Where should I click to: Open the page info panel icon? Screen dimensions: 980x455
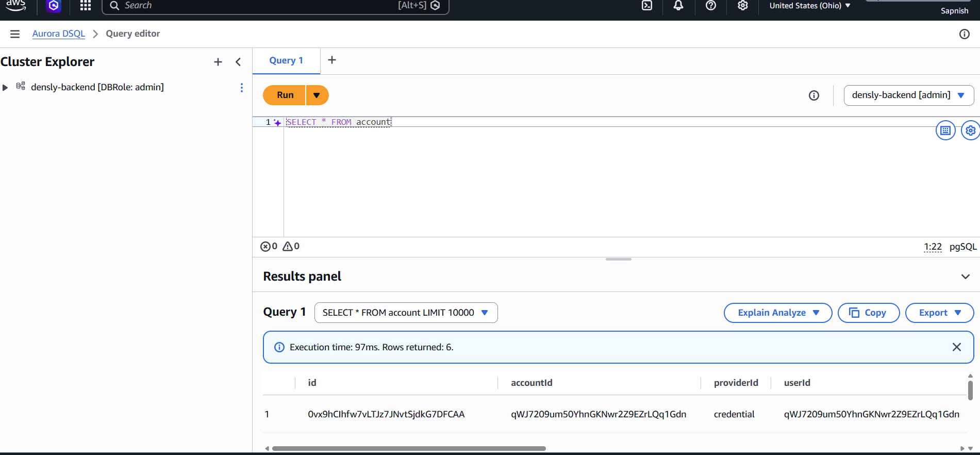(x=965, y=34)
